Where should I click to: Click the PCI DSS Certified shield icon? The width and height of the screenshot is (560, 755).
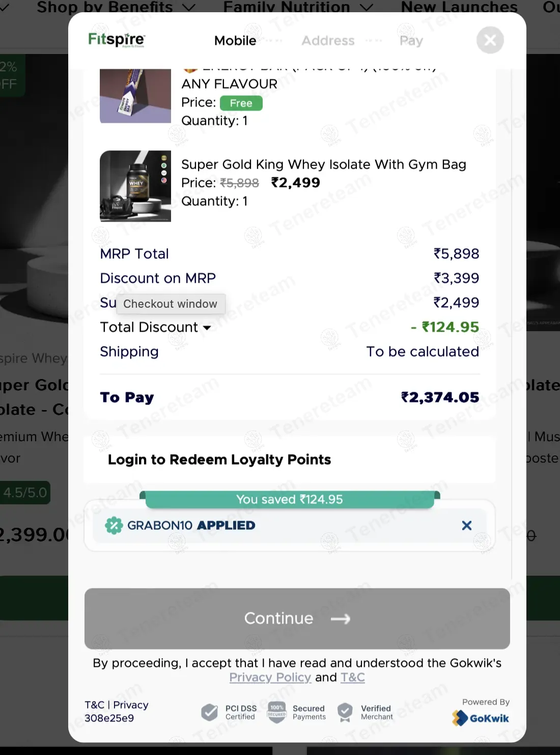(x=209, y=712)
